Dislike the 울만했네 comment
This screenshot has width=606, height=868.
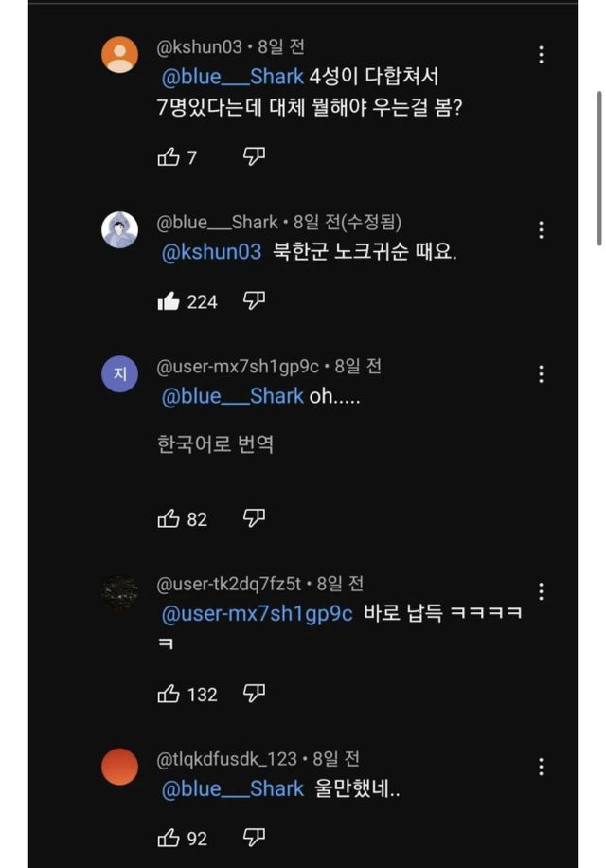pos(254,838)
